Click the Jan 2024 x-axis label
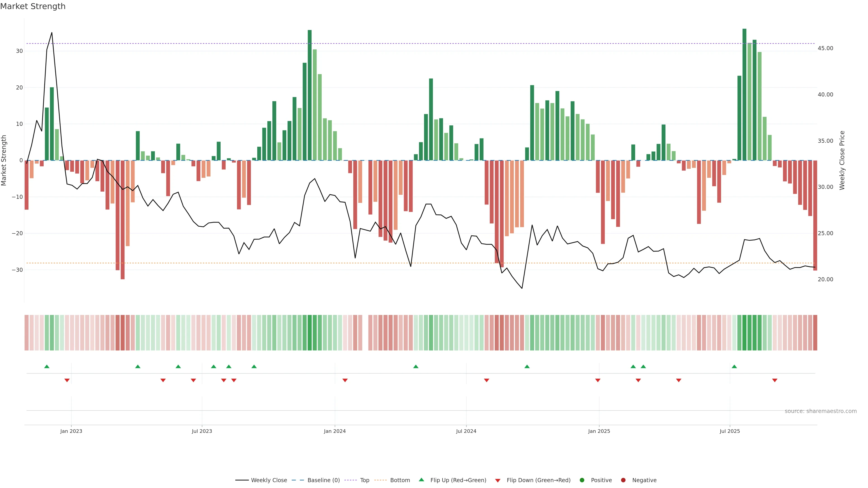 (x=335, y=431)
